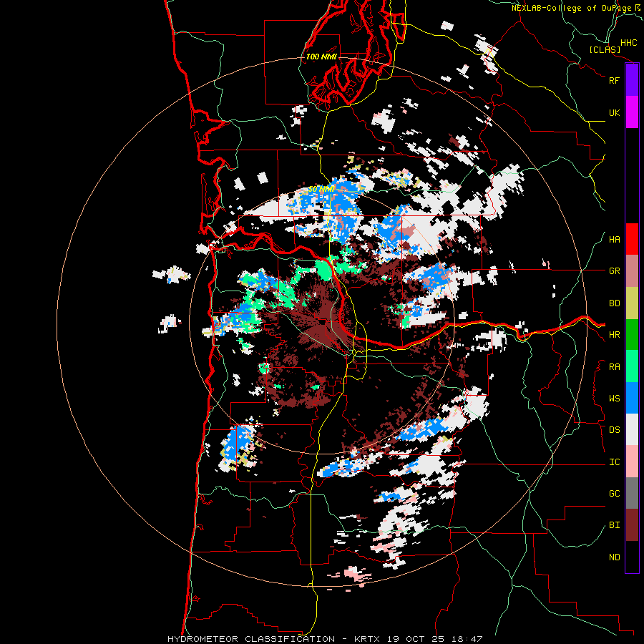Click the white DS legend swatch

(632, 429)
